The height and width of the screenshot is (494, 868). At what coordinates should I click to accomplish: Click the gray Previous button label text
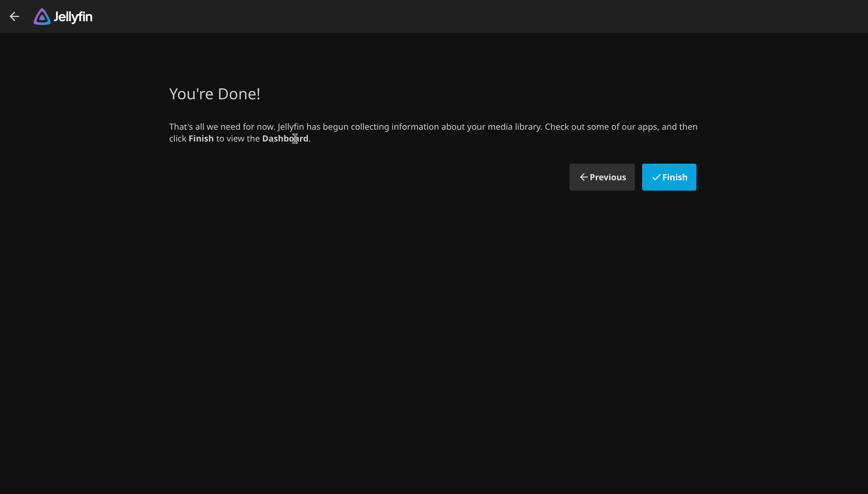[x=608, y=177]
